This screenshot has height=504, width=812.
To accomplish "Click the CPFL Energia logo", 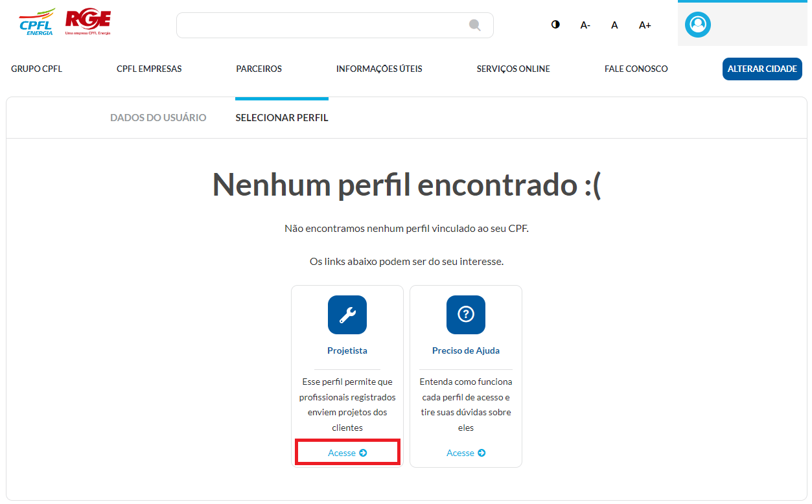I will [37, 23].
